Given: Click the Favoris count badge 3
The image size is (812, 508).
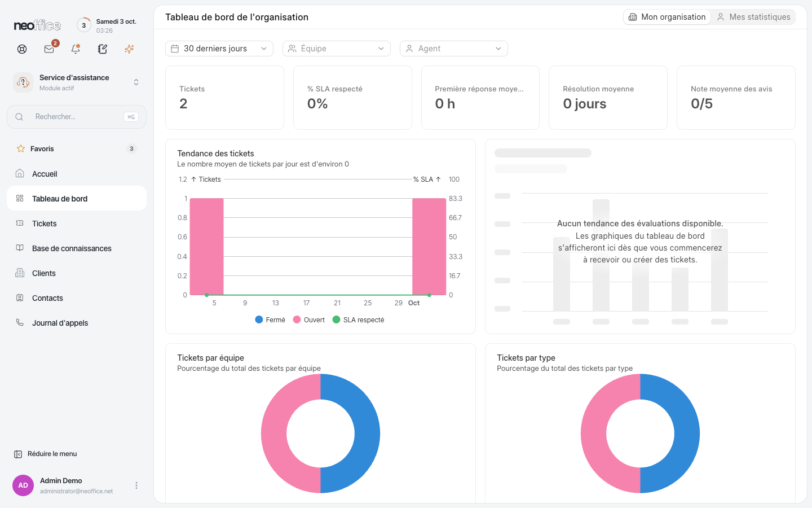Looking at the screenshot, I should tap(131, 148).
